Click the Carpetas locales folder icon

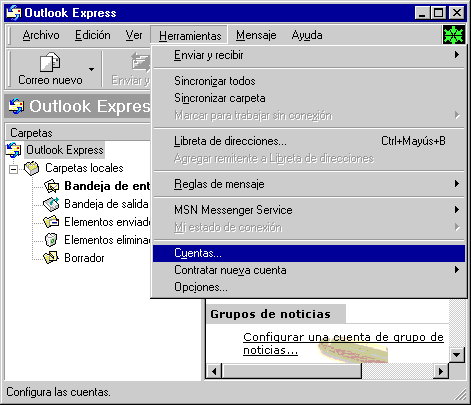(32, 168)
